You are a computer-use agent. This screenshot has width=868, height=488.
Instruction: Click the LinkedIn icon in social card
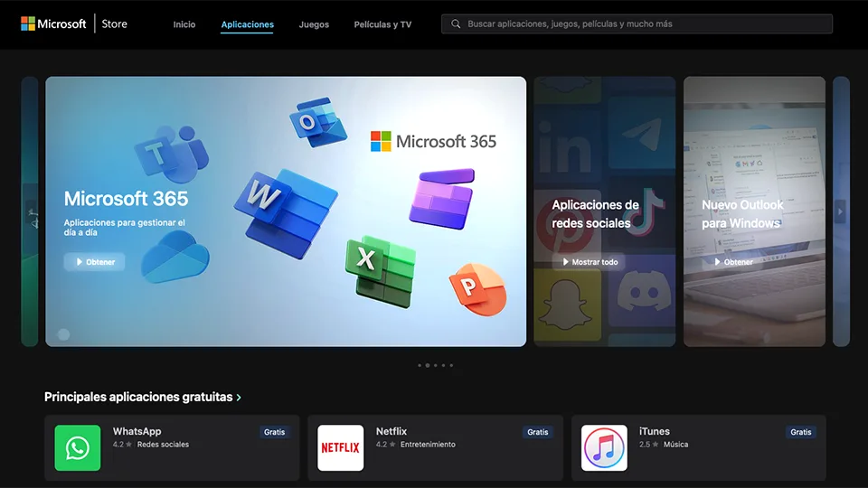(564, 146)
